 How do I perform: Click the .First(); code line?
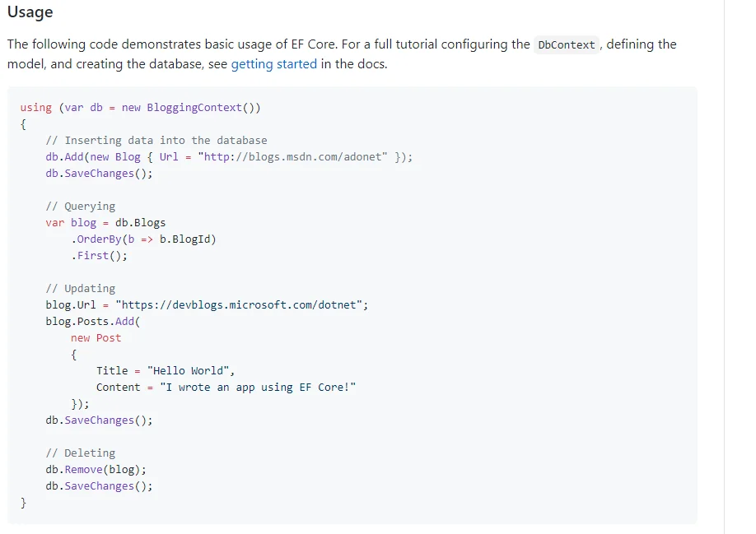click(100, 256)
